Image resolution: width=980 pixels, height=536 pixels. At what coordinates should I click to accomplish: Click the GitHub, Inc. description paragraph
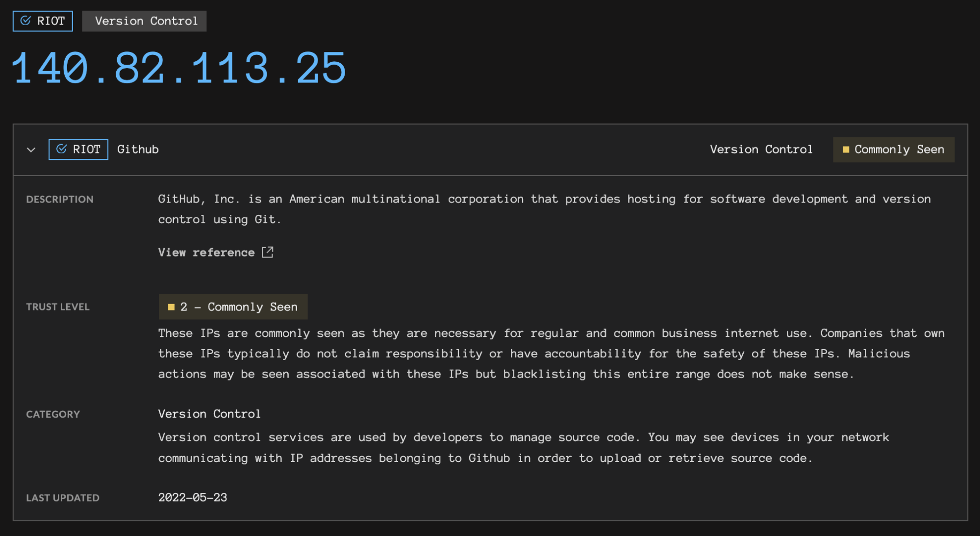click(x=544, y=209)
